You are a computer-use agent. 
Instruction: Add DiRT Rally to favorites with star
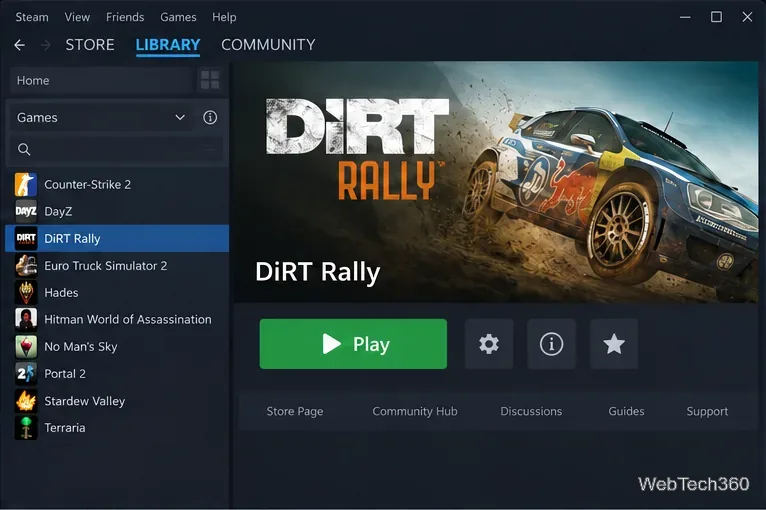click(x=614, y=344)
